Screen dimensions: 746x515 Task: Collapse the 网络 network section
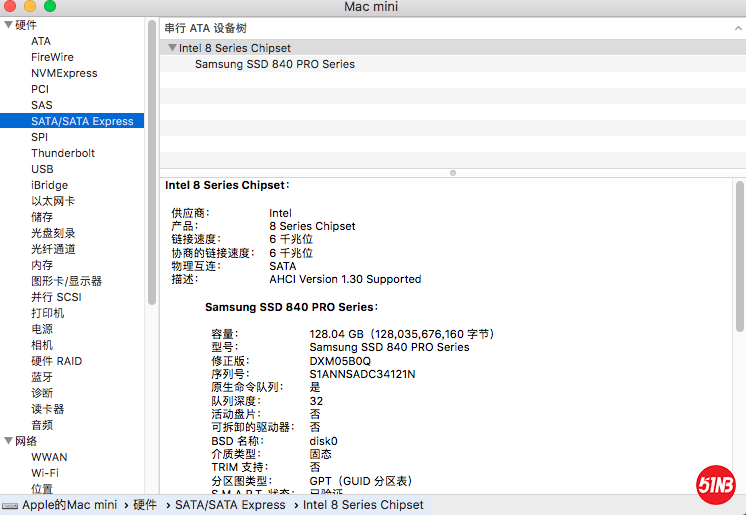point(8,441)
